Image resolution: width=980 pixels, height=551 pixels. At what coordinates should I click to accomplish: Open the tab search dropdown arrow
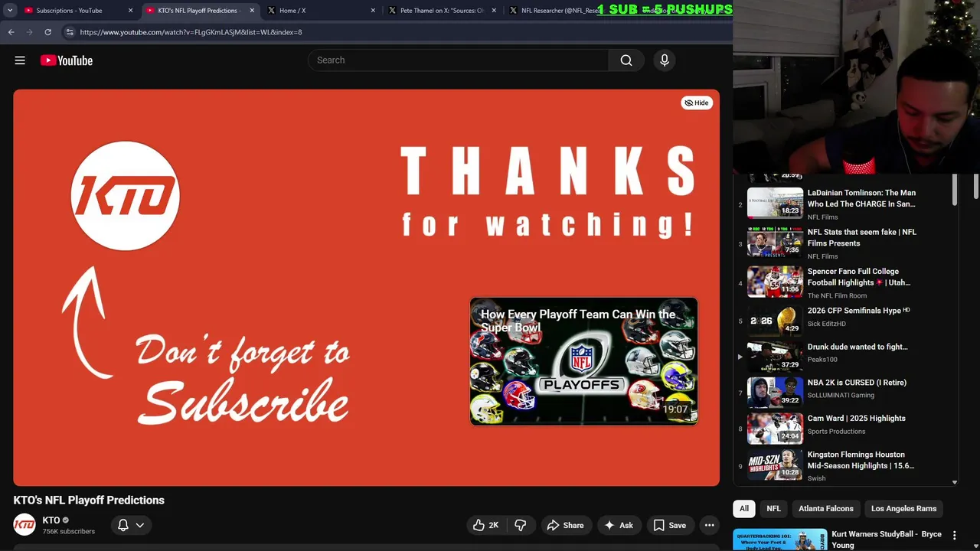(10, 11)
